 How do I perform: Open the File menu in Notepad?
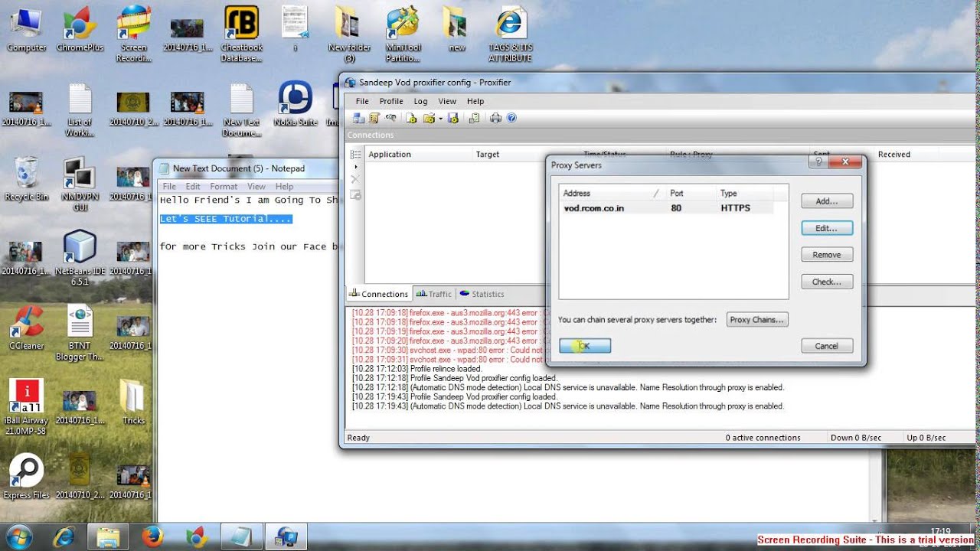(x=169, y=186)
